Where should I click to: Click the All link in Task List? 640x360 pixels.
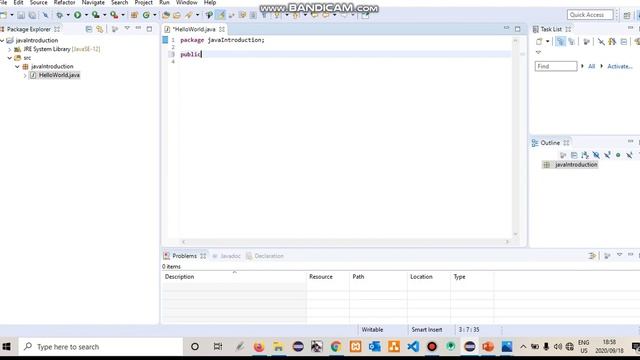point(591,66)
